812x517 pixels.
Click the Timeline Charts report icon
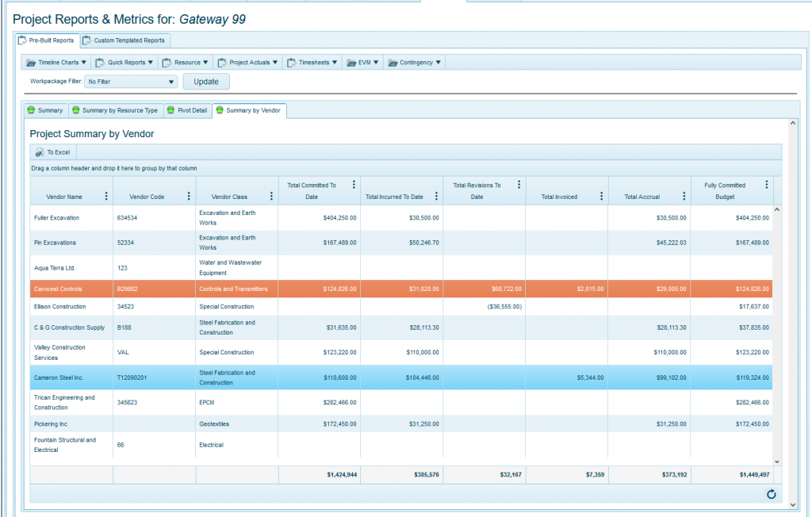[x=30, y=62]
